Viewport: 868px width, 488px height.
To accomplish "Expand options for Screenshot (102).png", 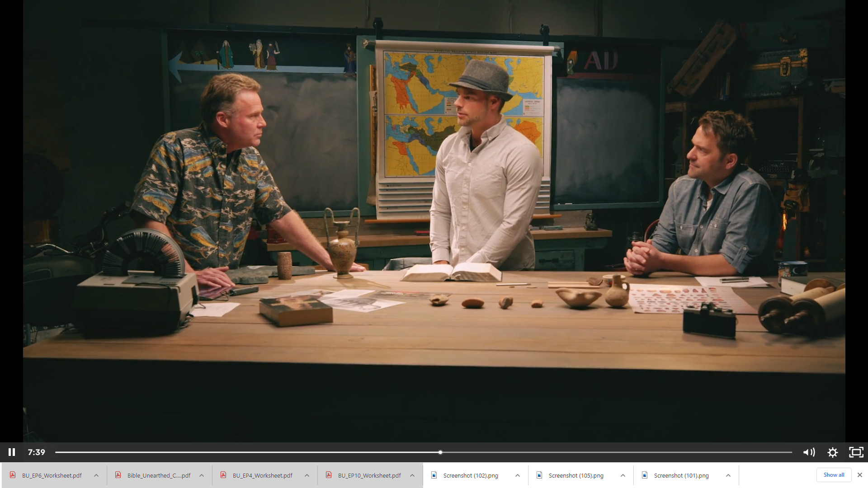I will click(518, 475).
